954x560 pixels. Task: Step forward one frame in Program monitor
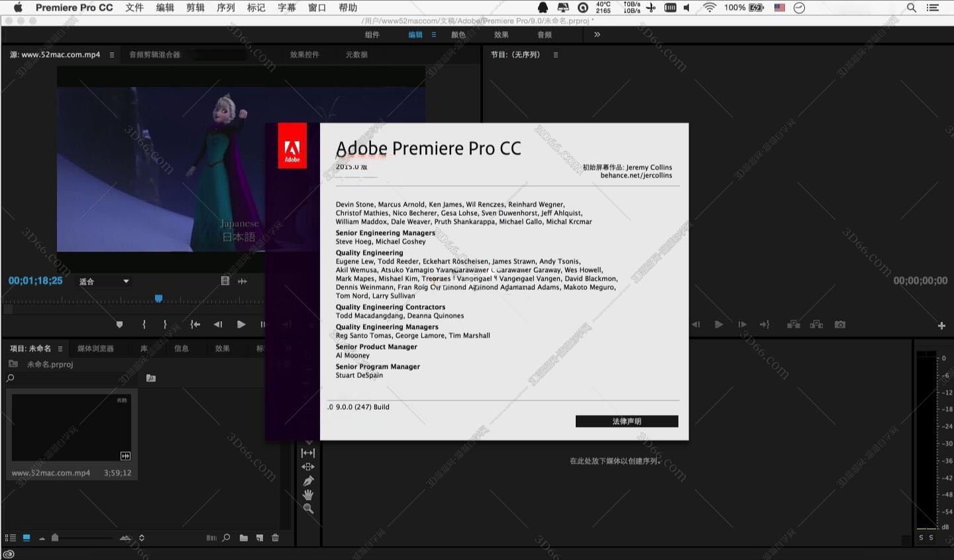pos(742,324)
